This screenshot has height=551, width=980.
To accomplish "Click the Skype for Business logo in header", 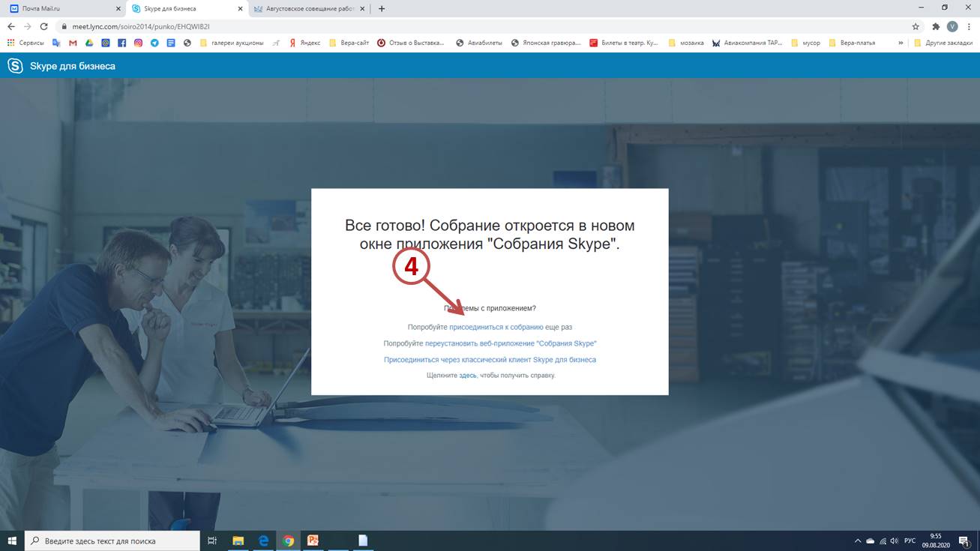I will [x=15, y=66].
